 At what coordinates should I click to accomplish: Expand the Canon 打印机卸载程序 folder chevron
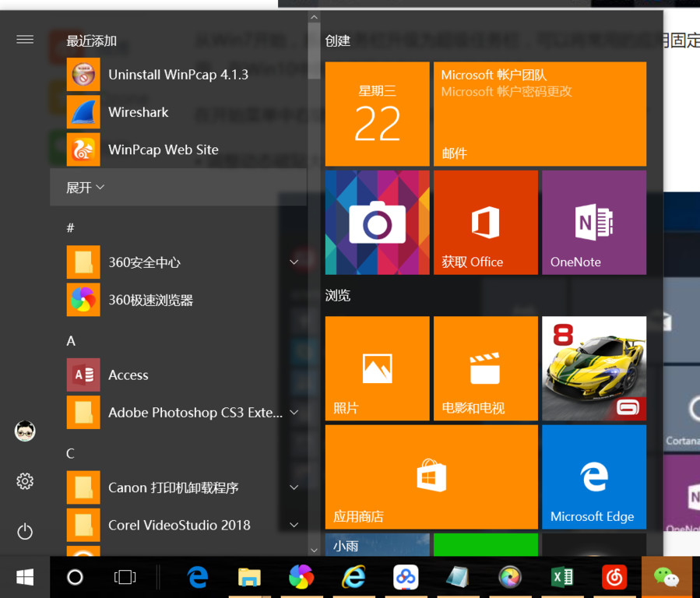(x=294, y=487)
